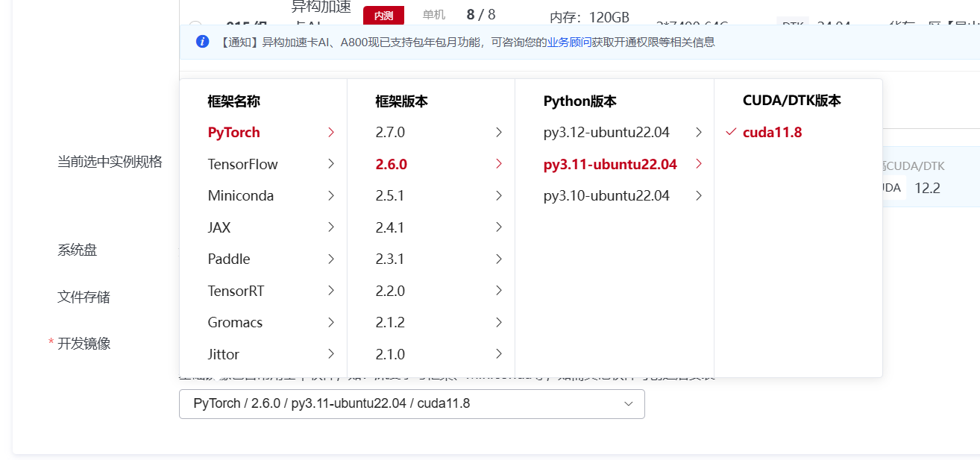
Task: Select cuda11.8 in CUDA/DTK column
Action: (x=772, y=133)
